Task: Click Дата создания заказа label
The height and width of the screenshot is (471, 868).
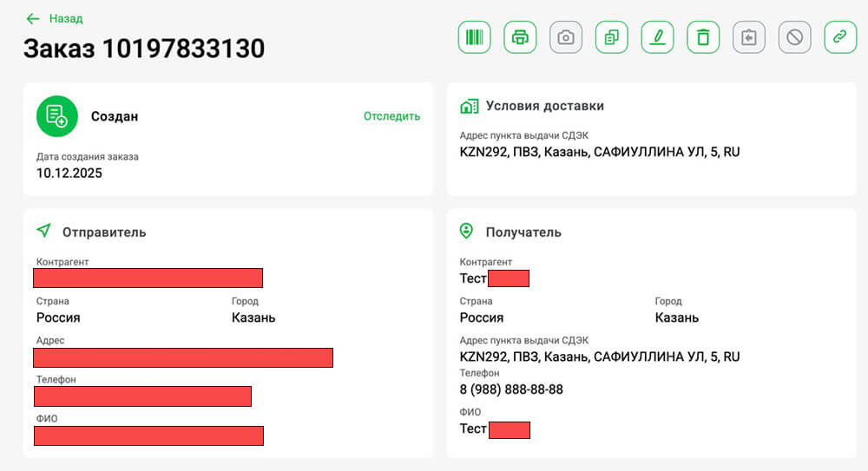Action: [x=88, y=157]
